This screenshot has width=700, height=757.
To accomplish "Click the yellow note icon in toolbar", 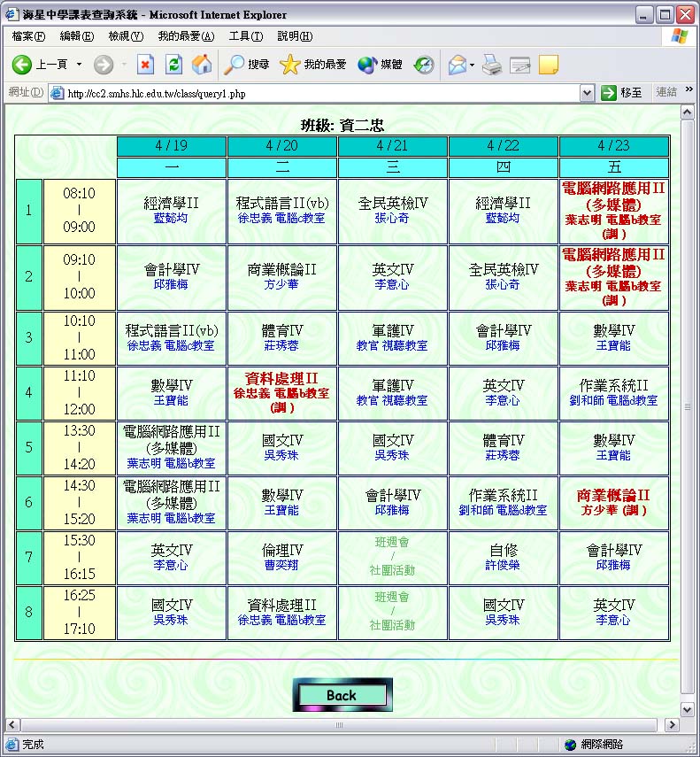I will [x=548, y=65].
